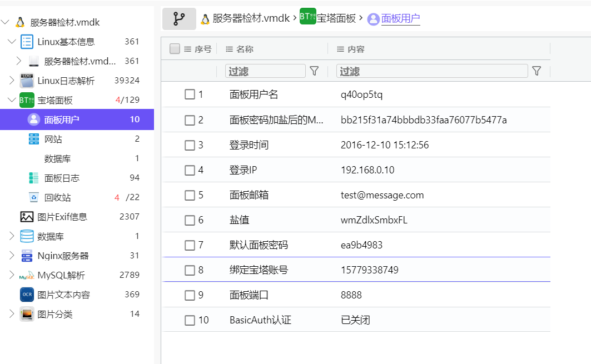Viewport: 591px width, 364px height.
Task: Expand the MySQL解析 node
Action: (x=12, y=275)
